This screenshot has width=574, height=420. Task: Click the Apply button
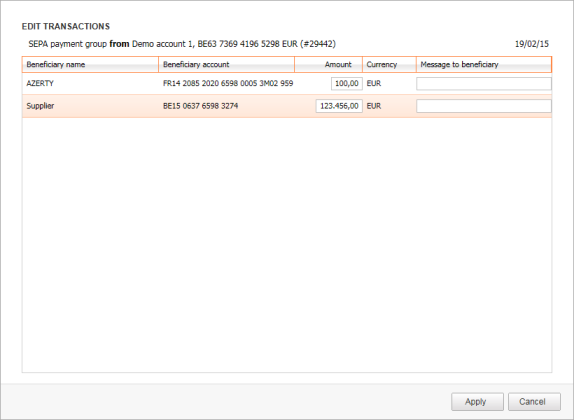point(477,402)
